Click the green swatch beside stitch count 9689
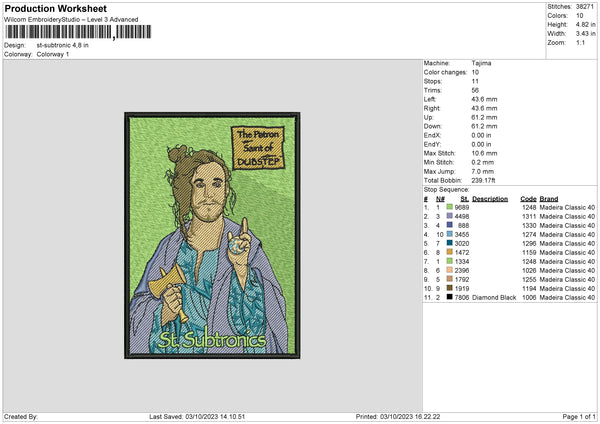Image resolution: width=600 pixels, height=424 pixels. [449, 207]
